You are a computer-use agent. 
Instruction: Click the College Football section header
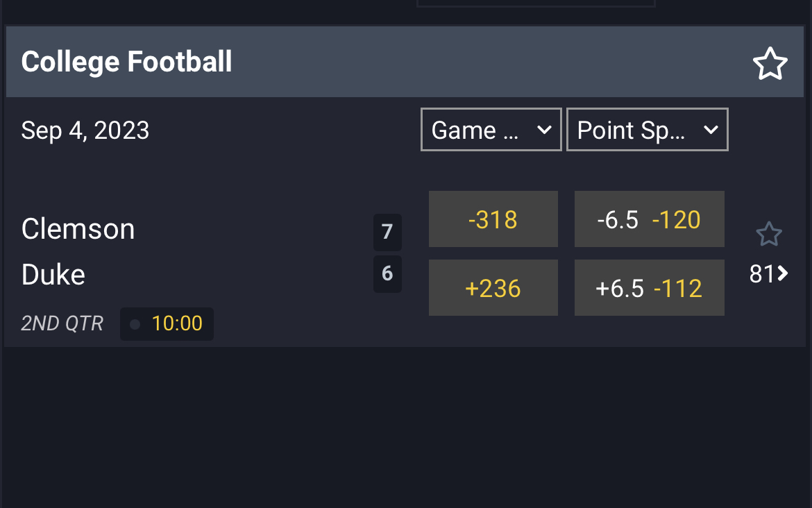pos(127,62)
